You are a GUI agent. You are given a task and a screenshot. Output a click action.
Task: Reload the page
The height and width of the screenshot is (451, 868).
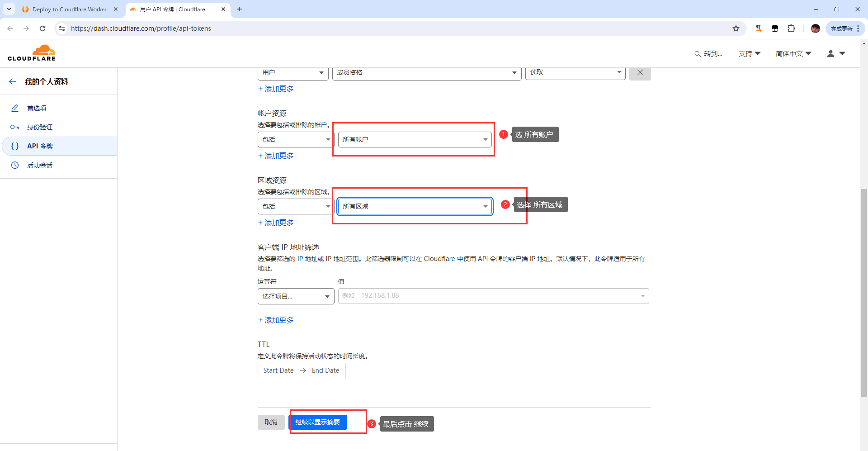42,28
